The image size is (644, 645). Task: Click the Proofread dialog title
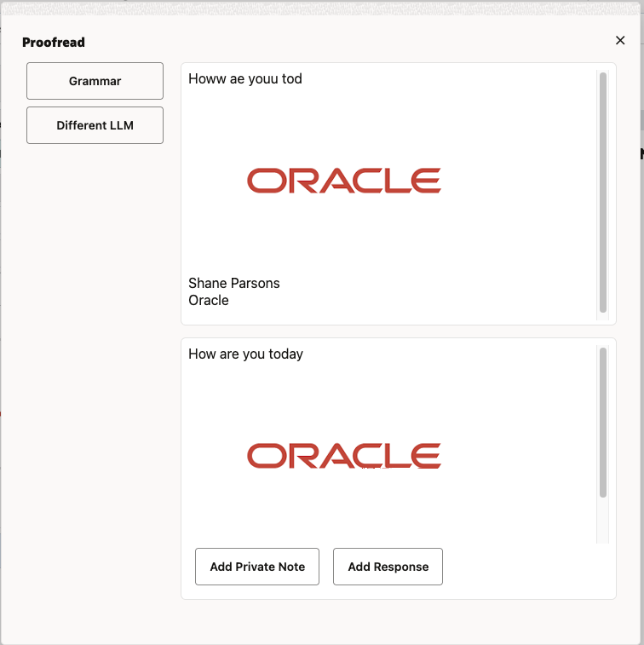54,43
